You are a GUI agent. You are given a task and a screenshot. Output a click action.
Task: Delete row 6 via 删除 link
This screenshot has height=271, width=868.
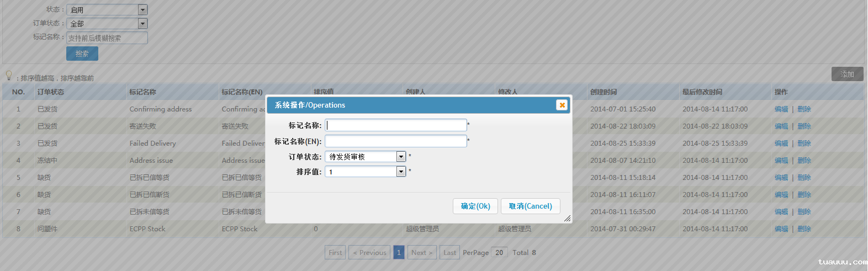click(x=804, y=195)
